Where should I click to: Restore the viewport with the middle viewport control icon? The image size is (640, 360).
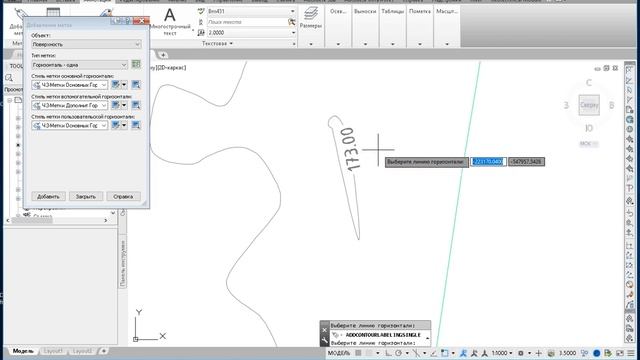pos(606,68)
